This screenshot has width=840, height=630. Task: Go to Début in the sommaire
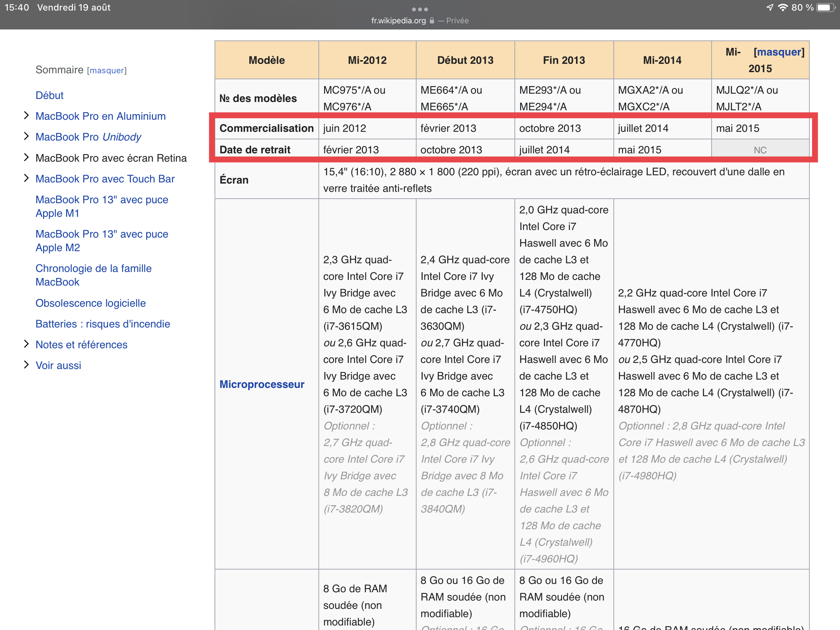pyautogui.click(x=49, y=95)
